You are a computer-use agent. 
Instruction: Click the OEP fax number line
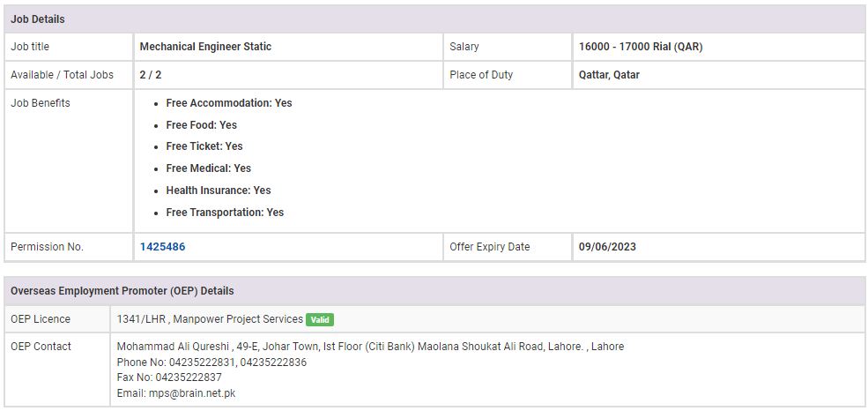click(169, 377)
